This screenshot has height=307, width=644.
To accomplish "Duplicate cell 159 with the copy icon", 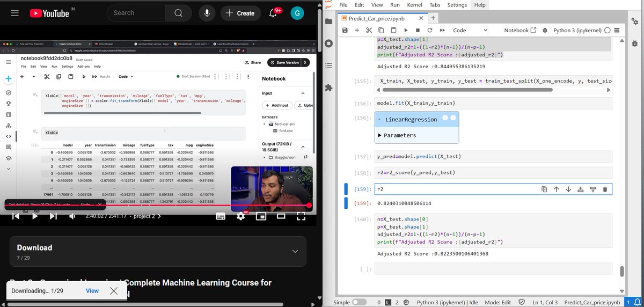I will click(544, 189).
